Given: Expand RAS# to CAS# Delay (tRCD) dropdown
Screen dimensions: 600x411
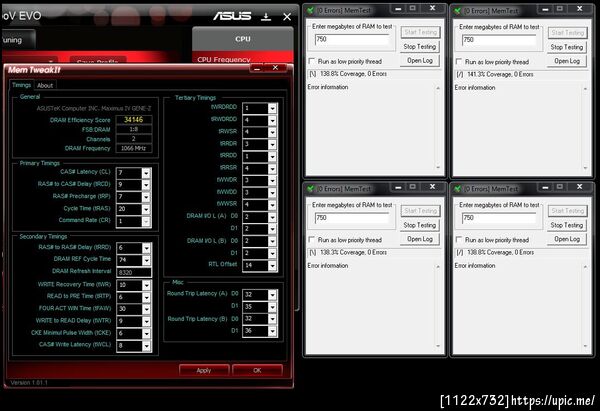Looking at the screenshot, I should 146,185.
